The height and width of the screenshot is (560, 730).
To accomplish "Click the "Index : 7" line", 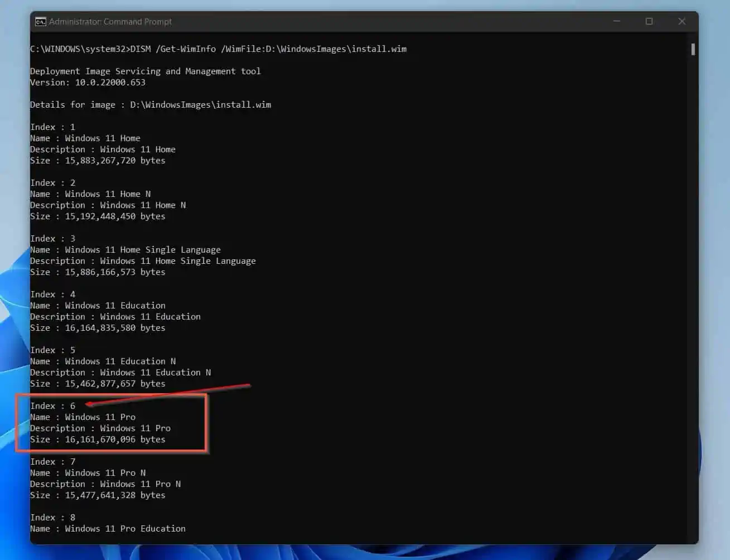I will click(52, 462).
